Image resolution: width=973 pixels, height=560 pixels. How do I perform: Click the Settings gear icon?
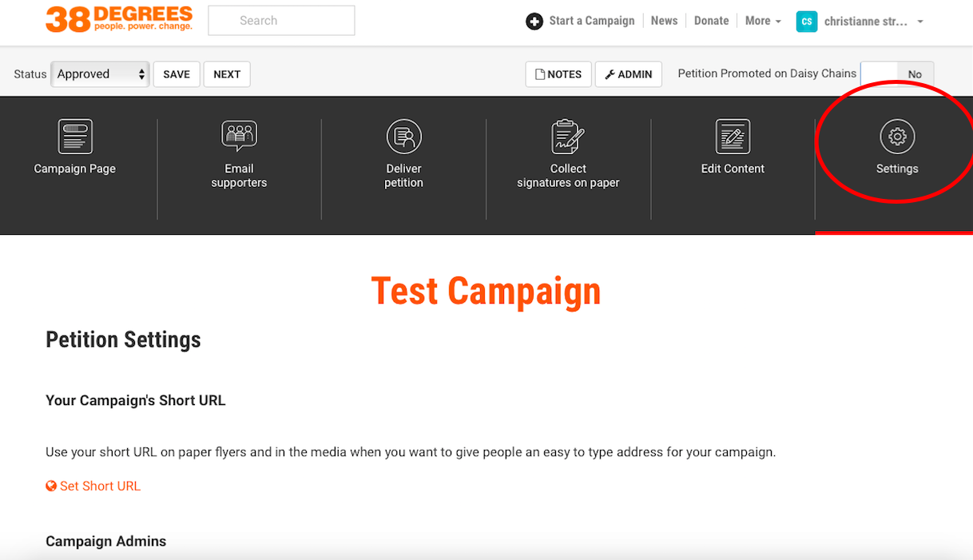click(x=897, y=137)
